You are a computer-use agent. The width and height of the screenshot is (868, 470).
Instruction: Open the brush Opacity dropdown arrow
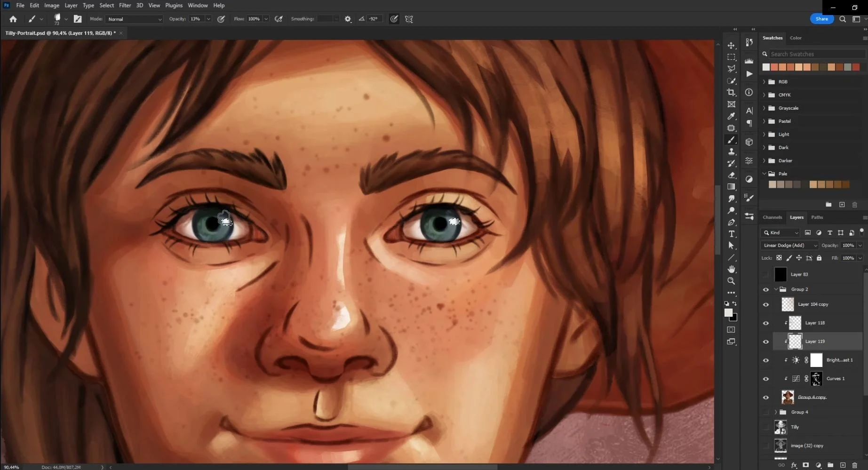(x=208, y=19)
